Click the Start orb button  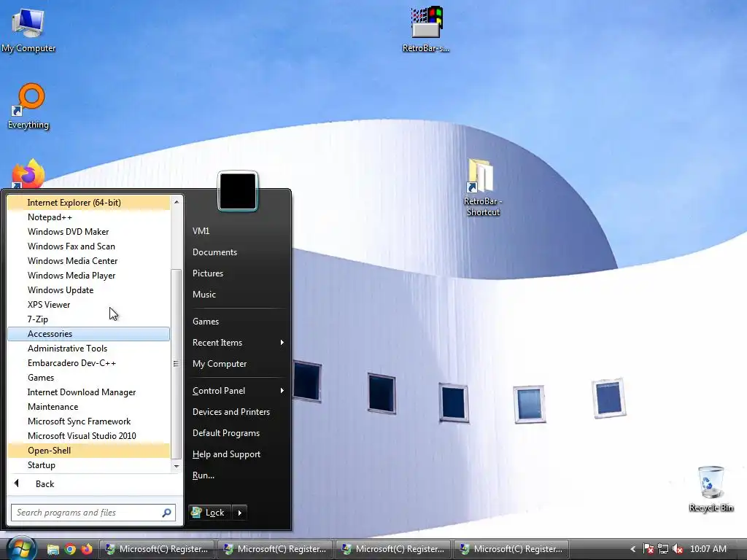point(20,548)
